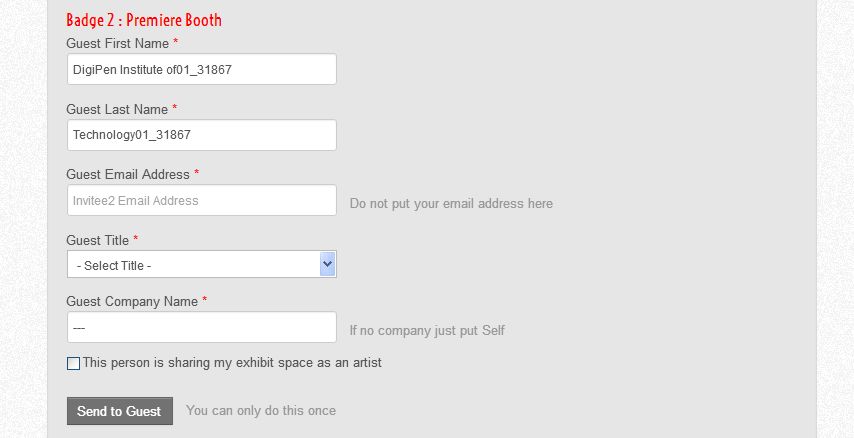Viewport: 854px width, 438px height.
Task: Click the Guest First Name text field
Action: [x=201, y=69]
